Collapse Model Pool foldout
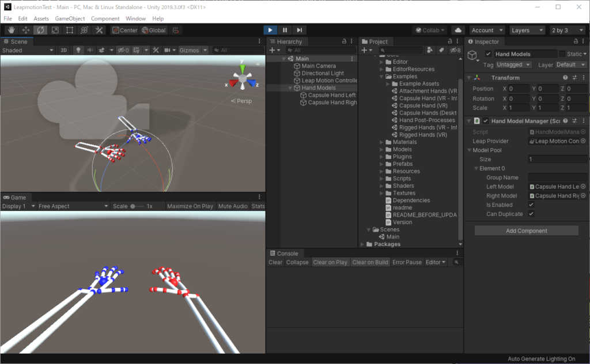Viewport: 590px width, 364px height. (x=469, y=150)
